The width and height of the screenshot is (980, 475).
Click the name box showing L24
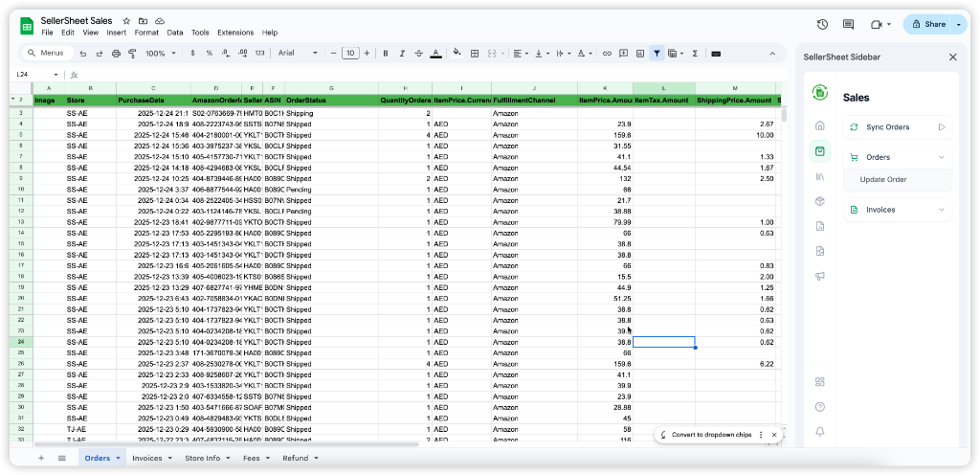point(37,75)
